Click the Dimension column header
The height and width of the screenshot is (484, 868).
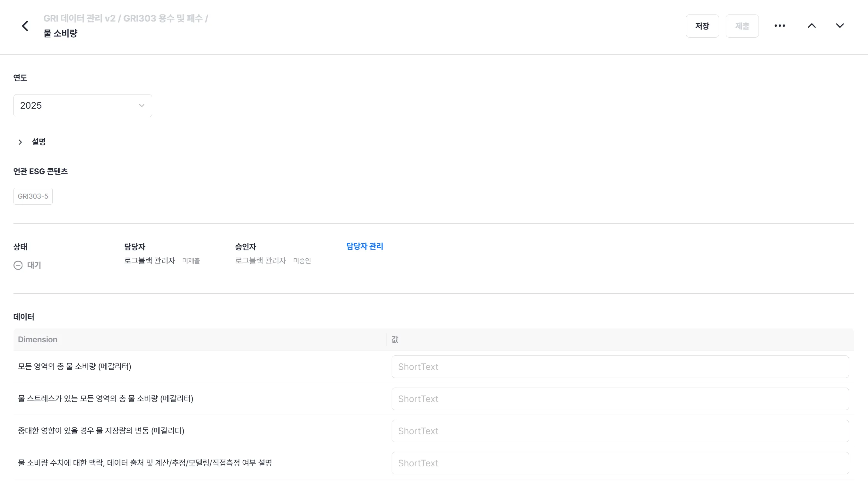click(38, 340)
